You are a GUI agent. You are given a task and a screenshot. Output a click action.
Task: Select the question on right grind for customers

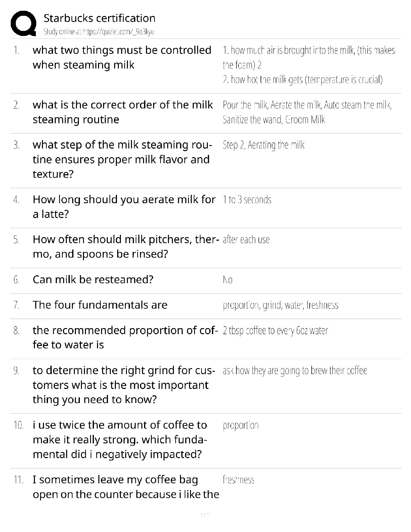[x=124, y=385]
